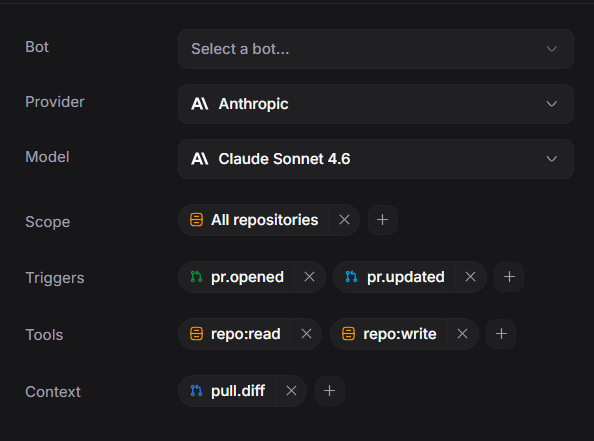Add a tool using the plus icon
This screenshot has width=594, height=441.
click(x=501, y=334)
